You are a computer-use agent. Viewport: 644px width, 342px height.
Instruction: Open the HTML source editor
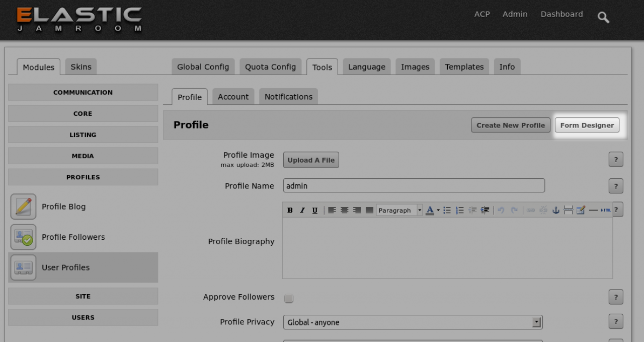[x=606, y=211]
